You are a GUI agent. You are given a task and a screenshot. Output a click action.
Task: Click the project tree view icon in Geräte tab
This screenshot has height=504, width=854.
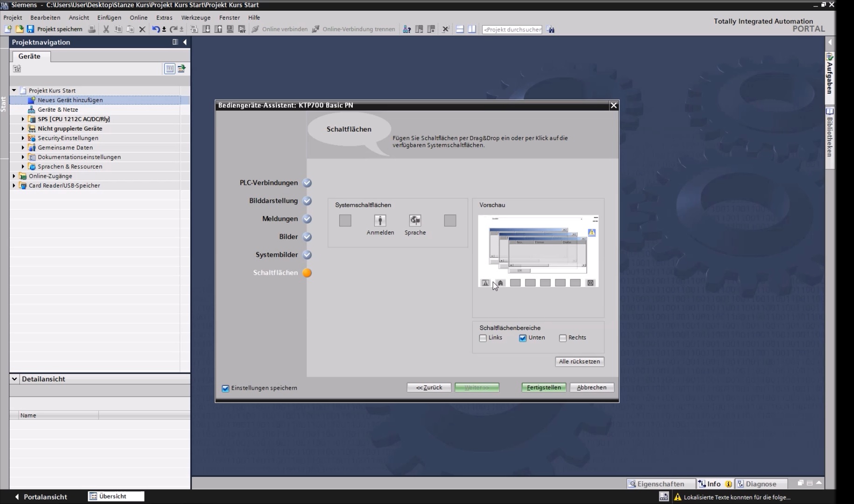coord(17,69)
